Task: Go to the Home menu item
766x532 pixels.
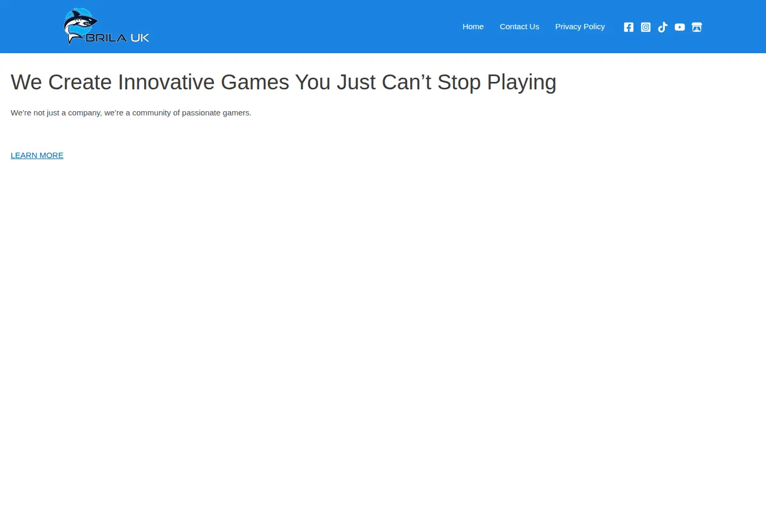Action: pyautogui.click(x=473, y=27)
